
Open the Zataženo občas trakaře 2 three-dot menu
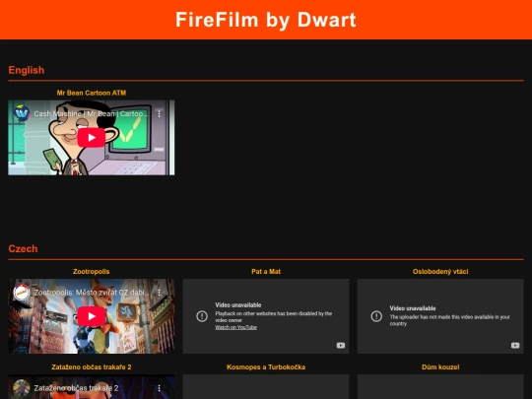(160, 388)
